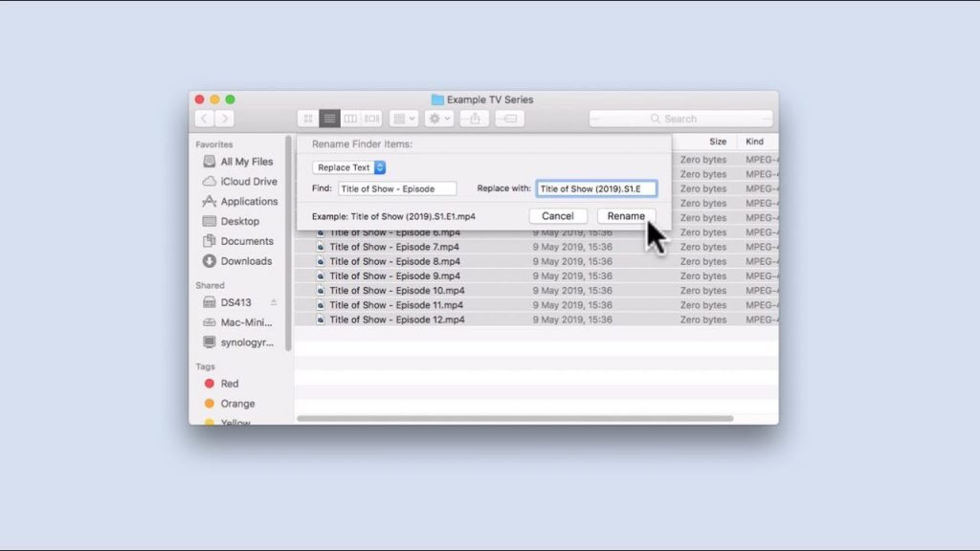Screen dimensions: 980x551
Task: Click the Search field
Action: click(680, 118)
